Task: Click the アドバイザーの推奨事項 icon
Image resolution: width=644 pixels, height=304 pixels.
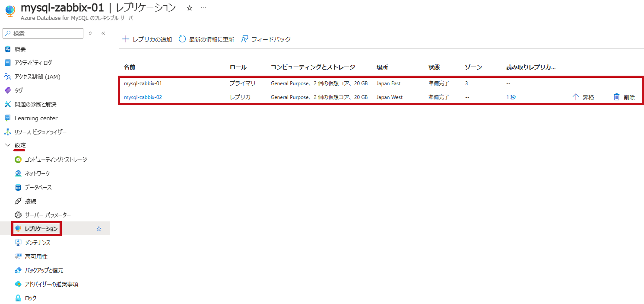Action: tap(18, 284)
